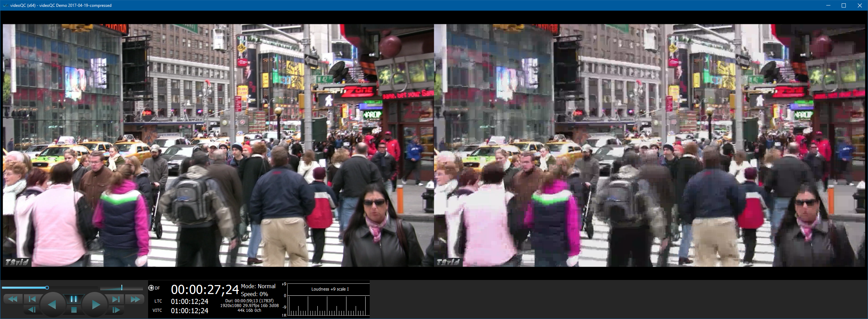Screen dimensions: 868x319
Task: Play the video in reverse
Action: [52, 304]
